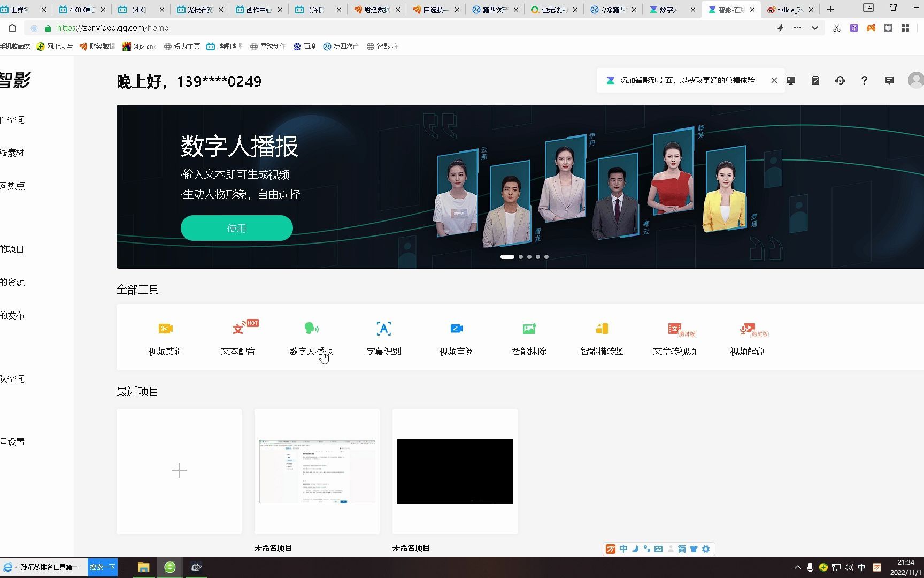Switch to the 自选股 browser tab
Screen dimensions: 924x578
pos(435,10)
